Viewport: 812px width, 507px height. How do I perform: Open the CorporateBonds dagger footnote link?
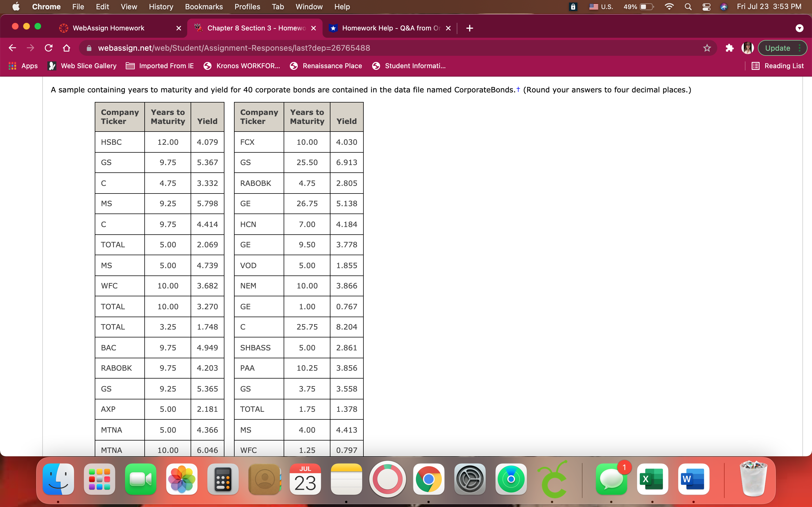point(518,89)
